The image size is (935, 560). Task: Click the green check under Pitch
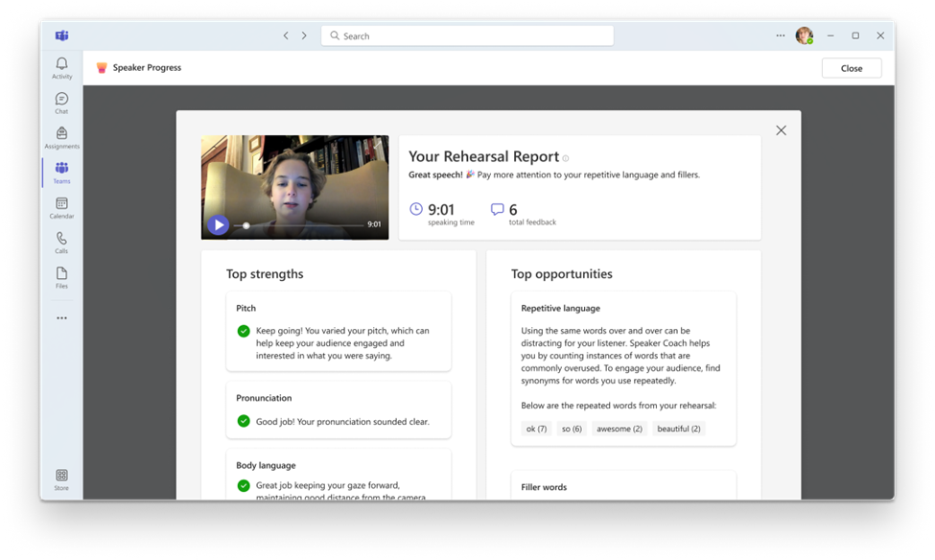coord(244,331)
